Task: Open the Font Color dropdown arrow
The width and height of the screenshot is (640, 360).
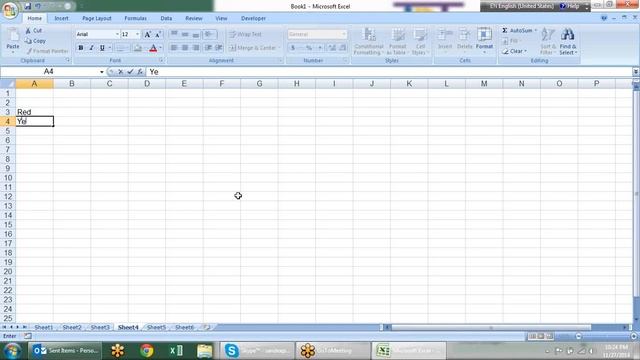Action: click(160, 48)
